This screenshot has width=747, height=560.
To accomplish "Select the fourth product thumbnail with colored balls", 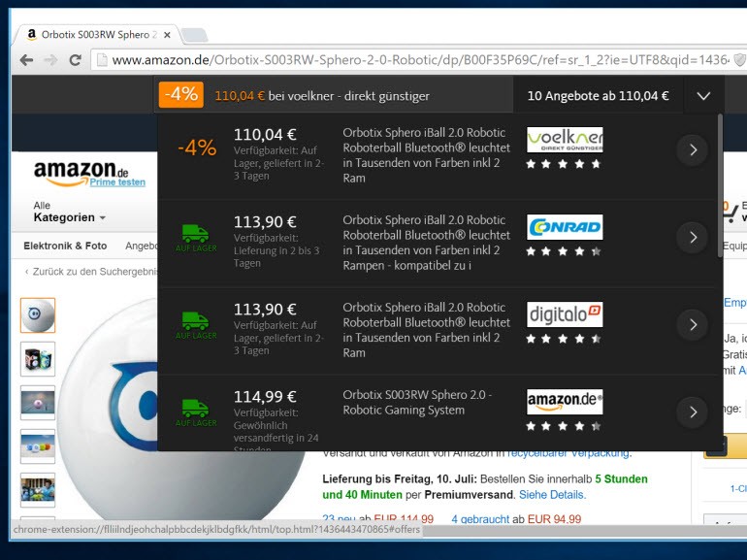I will point(38,446).
